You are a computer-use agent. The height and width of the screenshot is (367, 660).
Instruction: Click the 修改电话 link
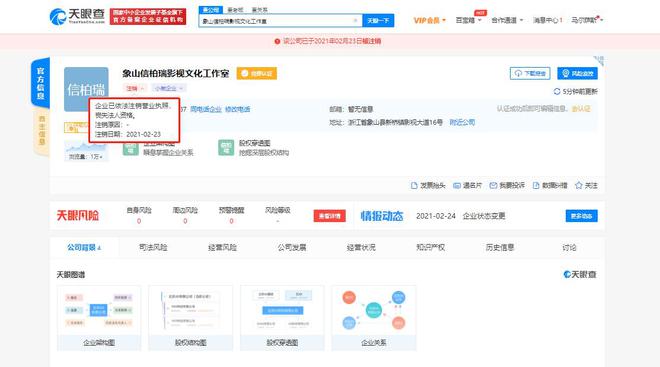click(237, 109)
